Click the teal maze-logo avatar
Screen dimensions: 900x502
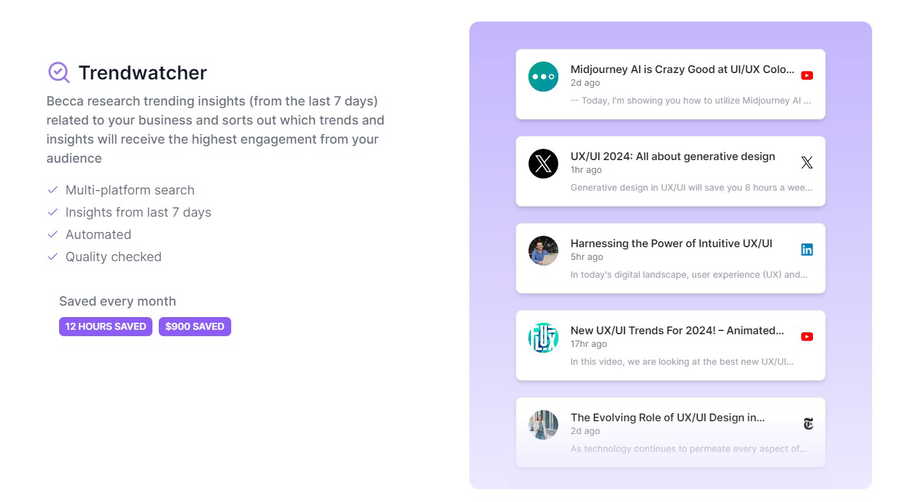coord(543,338)
